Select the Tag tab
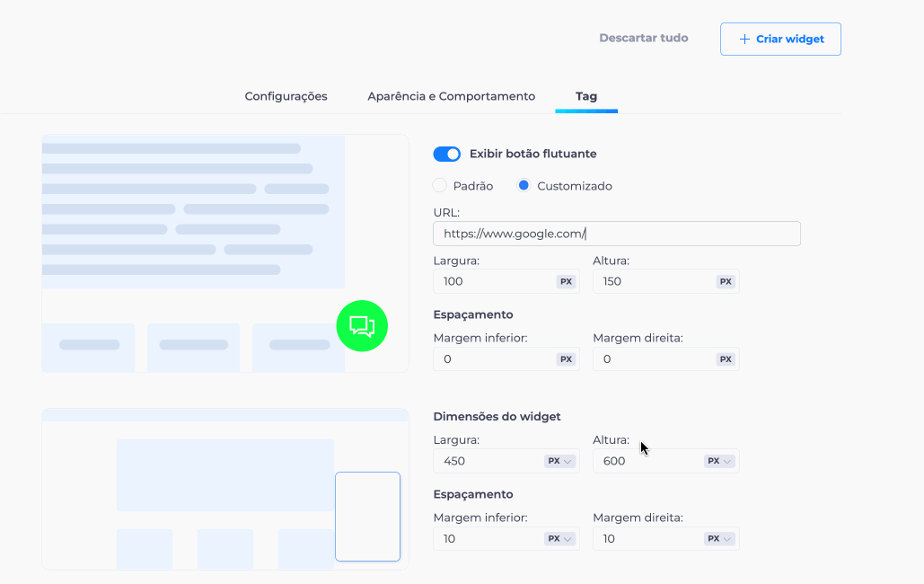This screenshot has height=584, width=924. [586, 96]
